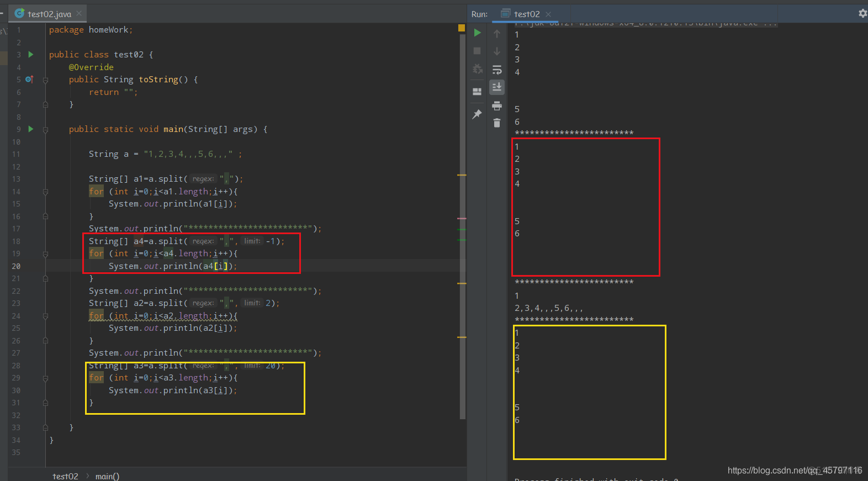Click the Print console output icon
Image resolution: width=868 pixels, height=481 pixels.
pos(497,105)
